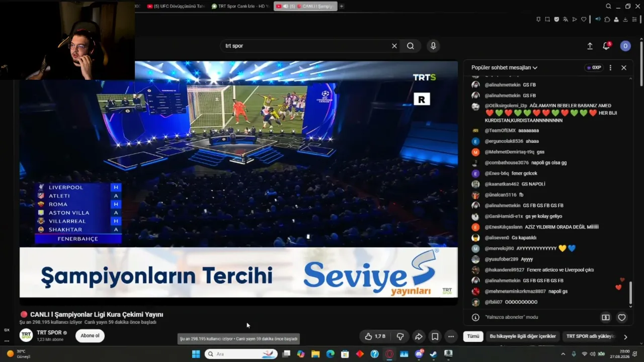Add the page to bookmarks with heart icon
644x362 pixels.
click(x=584, y=20)
